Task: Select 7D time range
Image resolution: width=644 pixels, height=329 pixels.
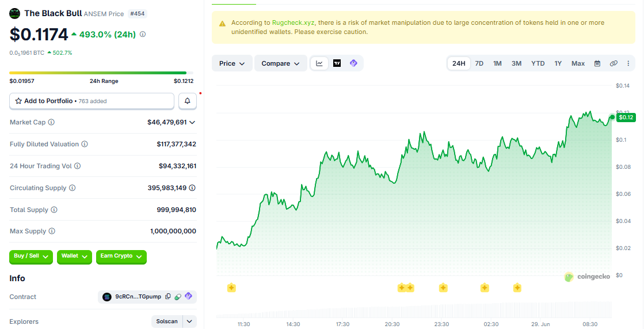Action: point(479,63)
